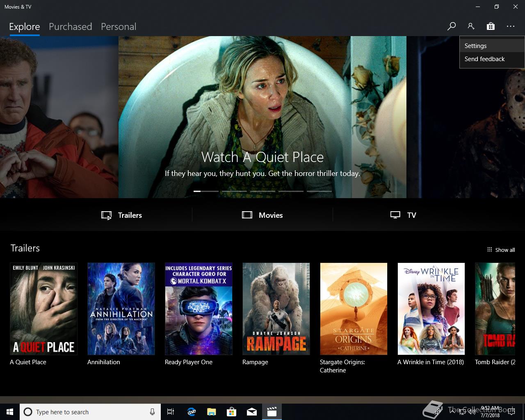Open the A Wrinkle in Time poster
525x420 pixels.
431,309
